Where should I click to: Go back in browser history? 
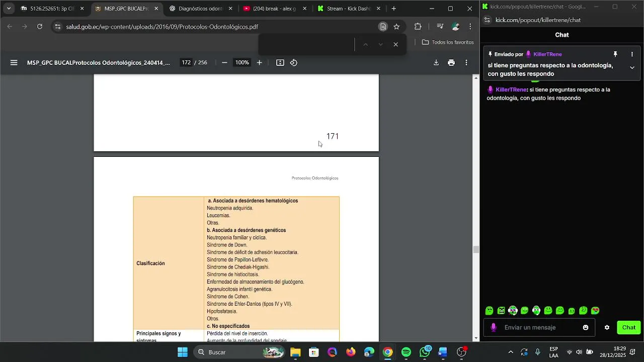point(10,27)
